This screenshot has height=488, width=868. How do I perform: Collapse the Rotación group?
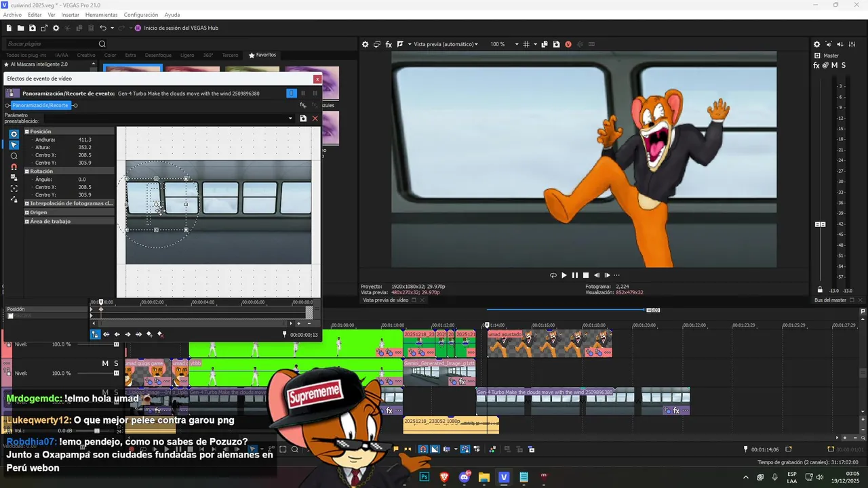point(27,171)
